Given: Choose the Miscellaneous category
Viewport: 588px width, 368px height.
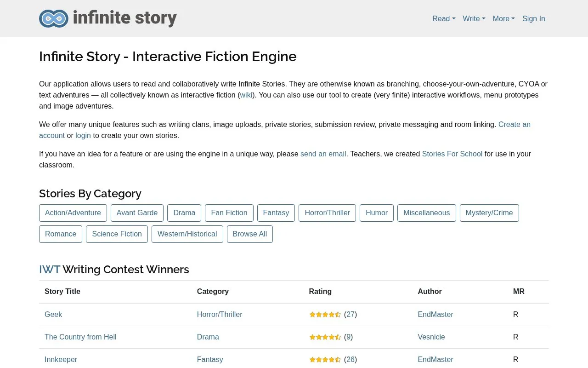Looking at the screenshot, I should pos(427,213).
